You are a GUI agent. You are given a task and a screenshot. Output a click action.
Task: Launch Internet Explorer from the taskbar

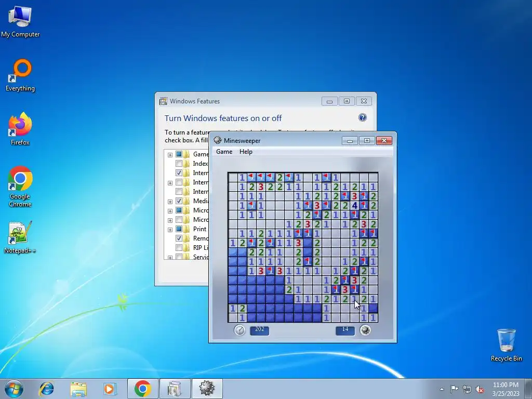tap(46, 389)
